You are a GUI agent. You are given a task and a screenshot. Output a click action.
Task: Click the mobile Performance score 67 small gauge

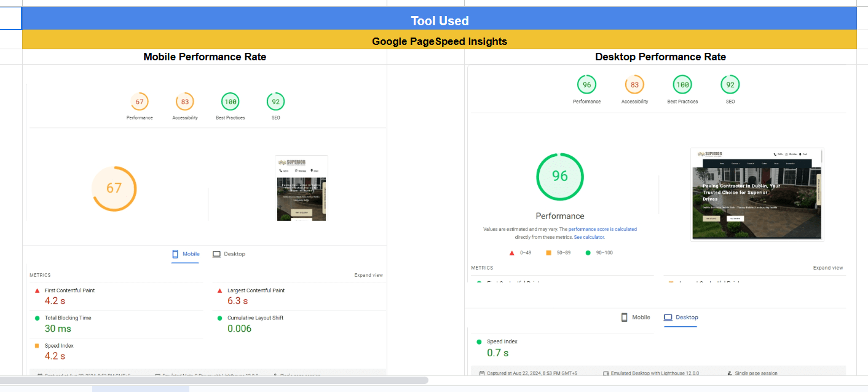tap(140, 102)
